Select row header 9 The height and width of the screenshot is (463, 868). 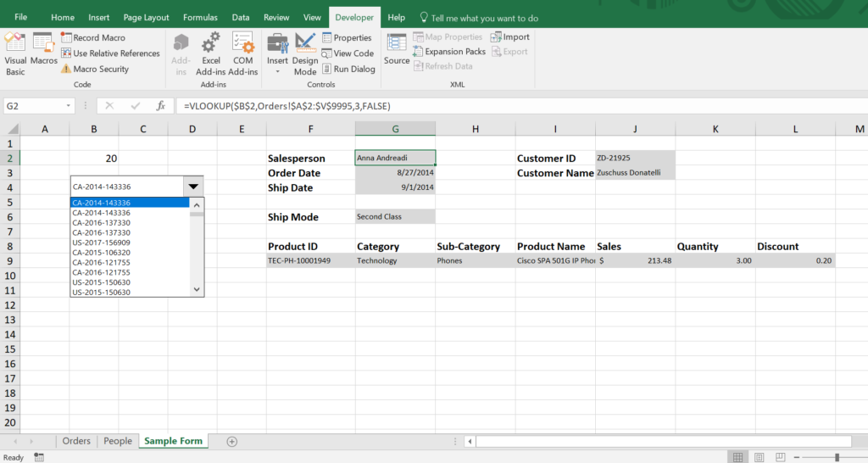10,261
